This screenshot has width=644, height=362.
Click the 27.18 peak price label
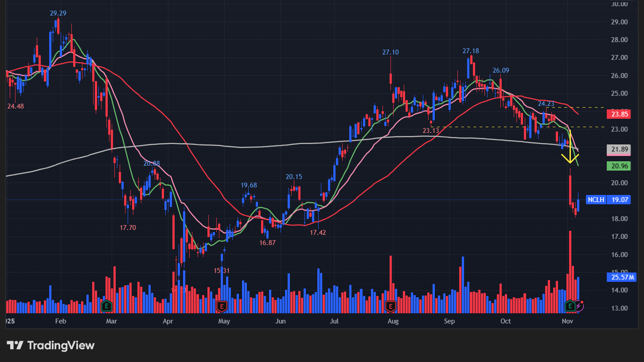coord(470,51)
